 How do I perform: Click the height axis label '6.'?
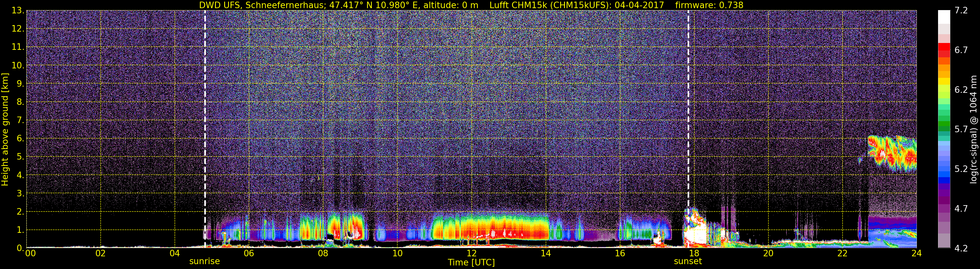coord(20,138)
